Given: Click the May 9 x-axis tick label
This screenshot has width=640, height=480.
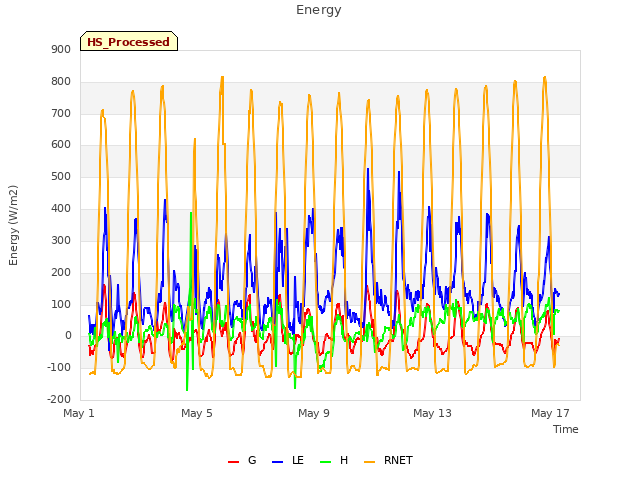Looking at the screenshot, I should [313, 413].
